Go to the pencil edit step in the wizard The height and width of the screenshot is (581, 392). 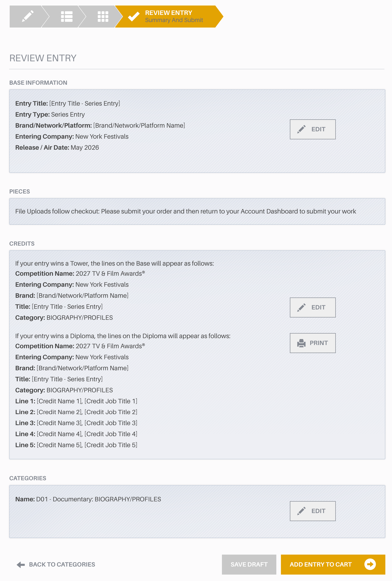click(x=28, y=17)
